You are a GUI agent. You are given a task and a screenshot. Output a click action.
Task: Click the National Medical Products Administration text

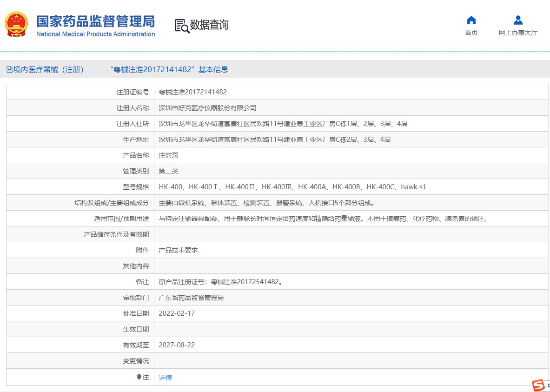(95, 34)
